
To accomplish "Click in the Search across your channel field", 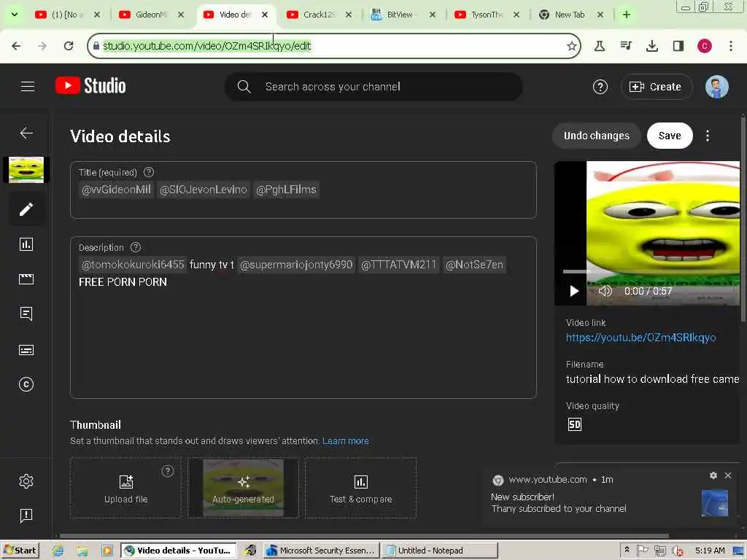I will coord(373,87).
